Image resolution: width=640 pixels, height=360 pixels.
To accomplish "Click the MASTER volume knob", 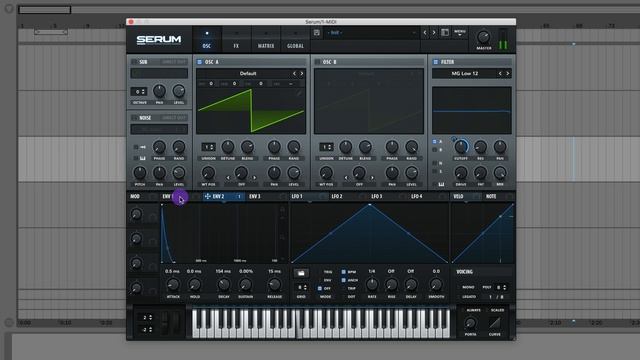I will click(x=484, y=37).
